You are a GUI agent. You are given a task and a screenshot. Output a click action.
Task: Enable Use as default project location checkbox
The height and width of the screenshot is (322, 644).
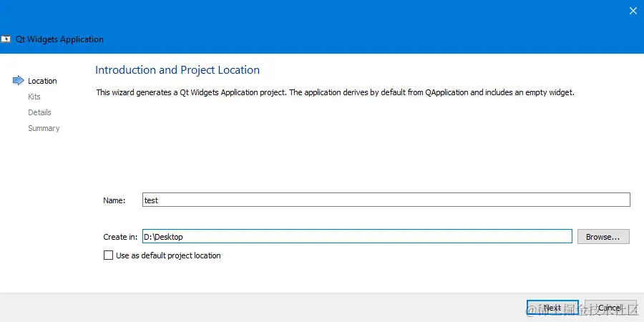tap(108, 255)
